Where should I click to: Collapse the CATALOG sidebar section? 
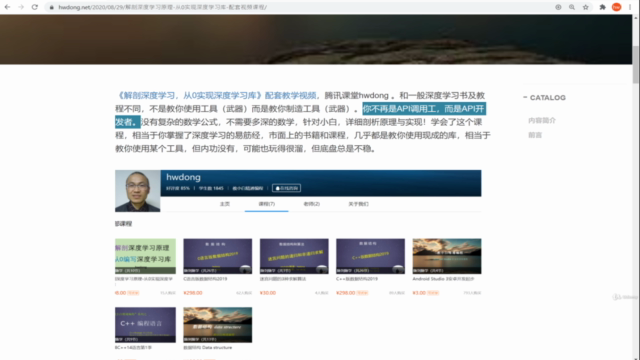(525, 97)
